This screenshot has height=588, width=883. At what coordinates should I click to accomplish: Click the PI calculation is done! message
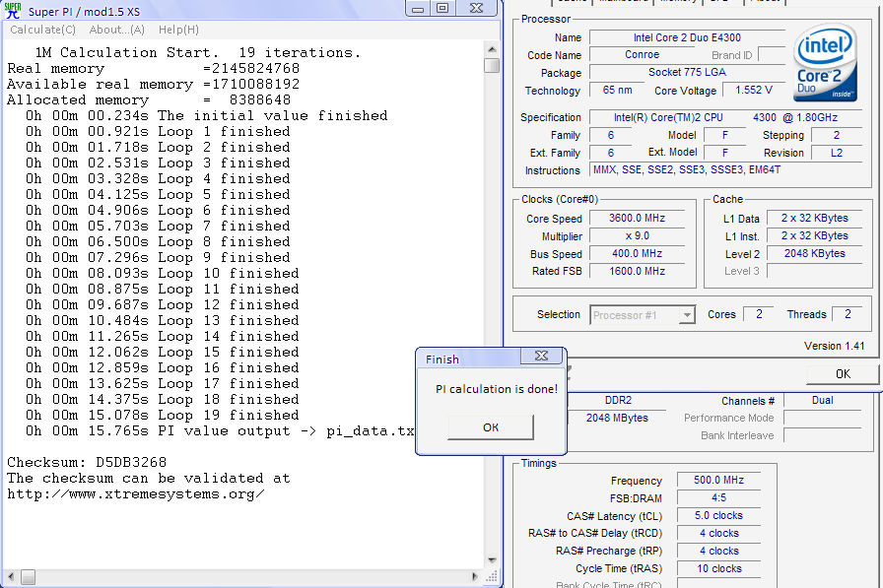pyautogui.click(x=496, y=389)
